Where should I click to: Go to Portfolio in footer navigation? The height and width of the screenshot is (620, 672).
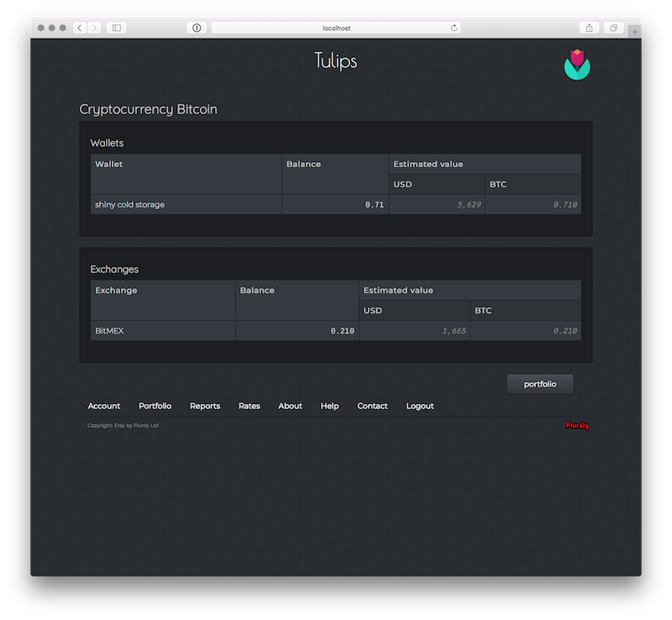(x=155, y=406)
